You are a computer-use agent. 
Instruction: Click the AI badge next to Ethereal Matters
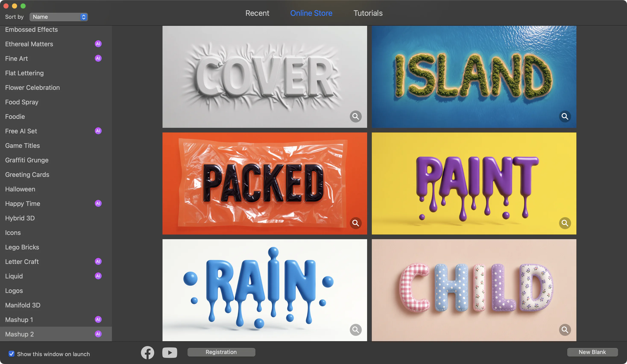[98, 44]
